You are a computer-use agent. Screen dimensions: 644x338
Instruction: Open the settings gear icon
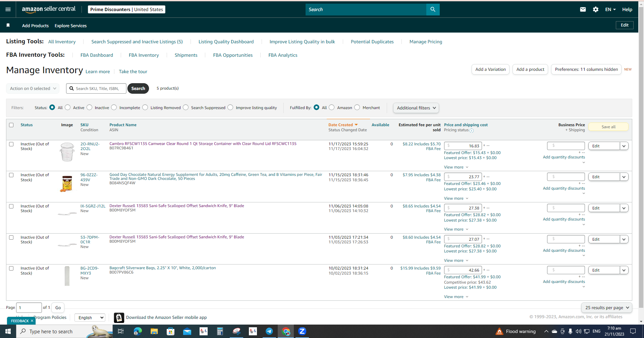point(596,9)
